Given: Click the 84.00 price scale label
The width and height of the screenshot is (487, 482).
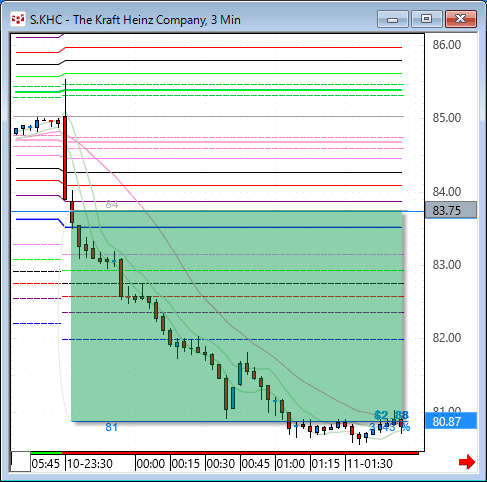Looking at the screenshot, I should pyautogui.click(x=447, y=192).
